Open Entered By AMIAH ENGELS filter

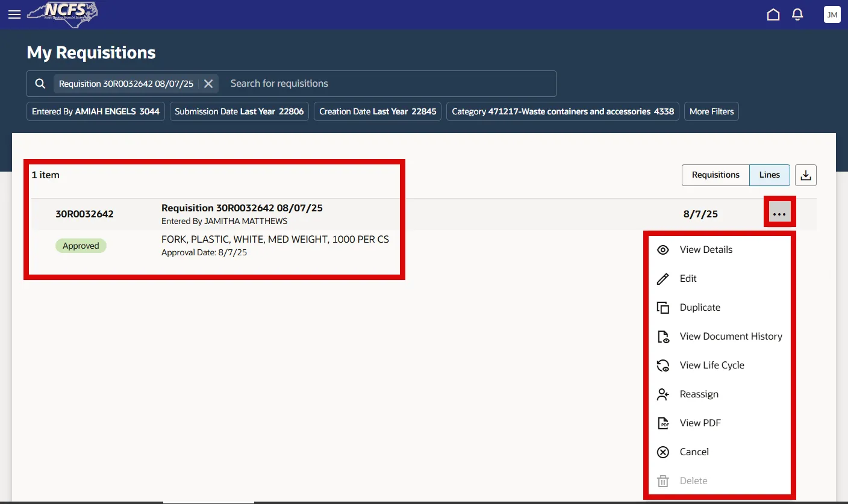coord(96,111)
